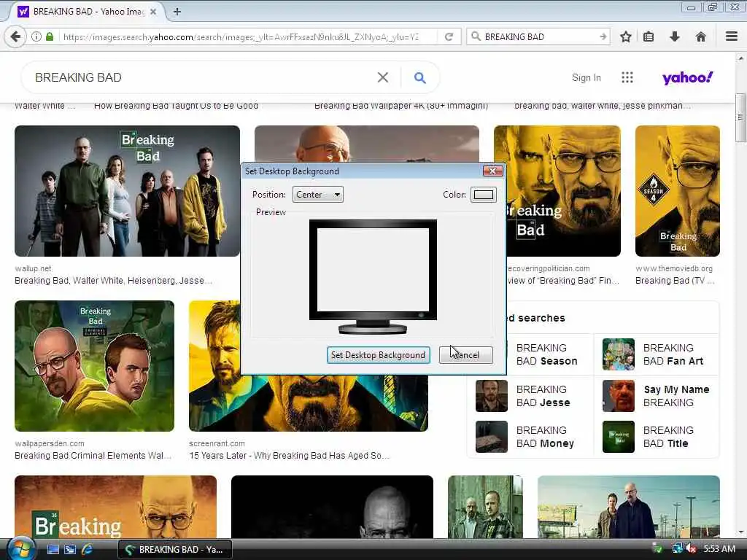This screenshot has height=560, width=747.
Task: Click the page vertical scrollbar thumb
Action: point(740,117)
